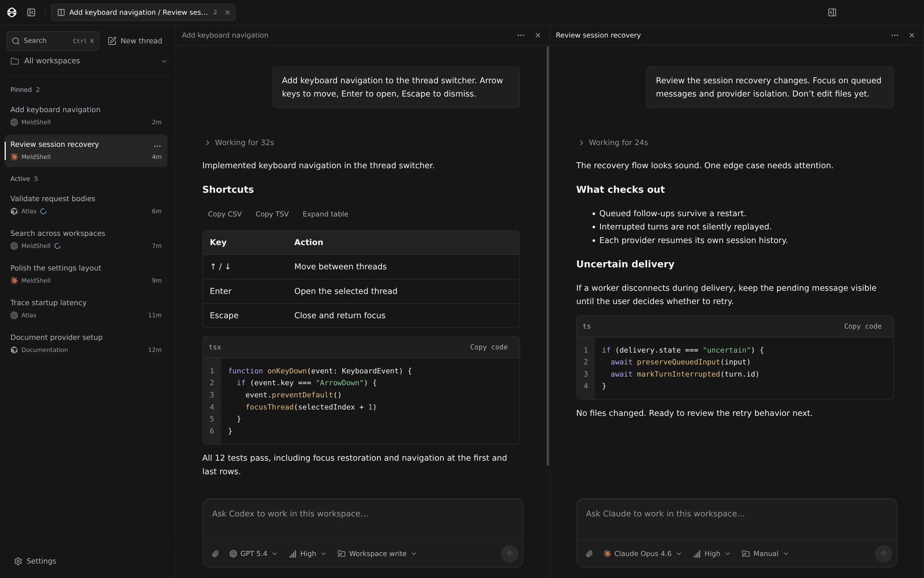Click the split-view icon in the tab
Viewport: 924px width, 578px height.
(61, 12)
